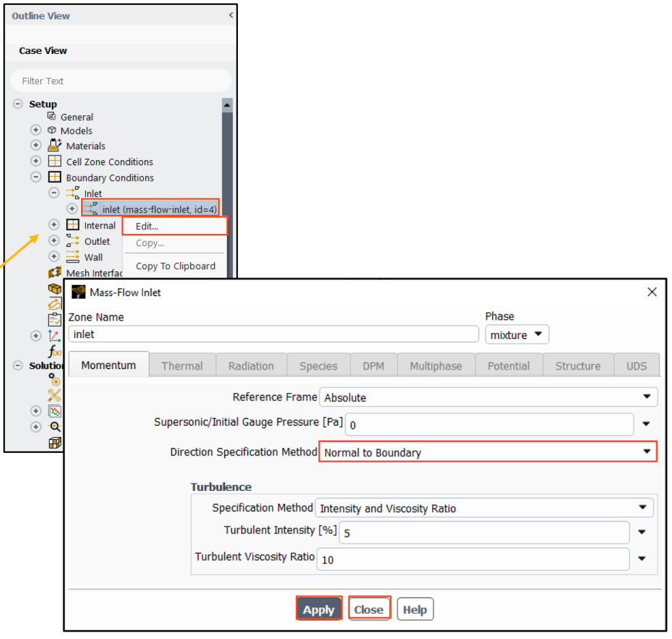The image size is (672, 639).
Task: Click the Mesh Interfaces icon
Action: tap(55, 273)
